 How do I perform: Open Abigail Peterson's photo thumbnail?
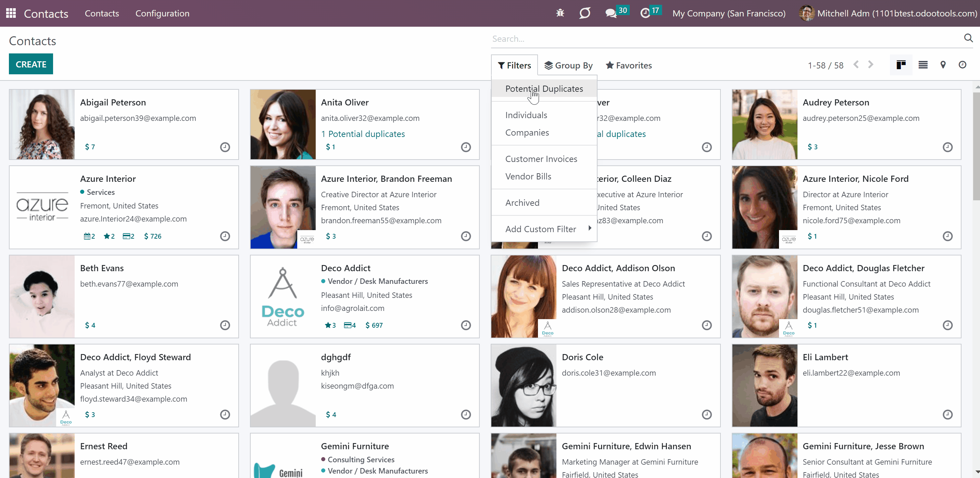point(42,124)
